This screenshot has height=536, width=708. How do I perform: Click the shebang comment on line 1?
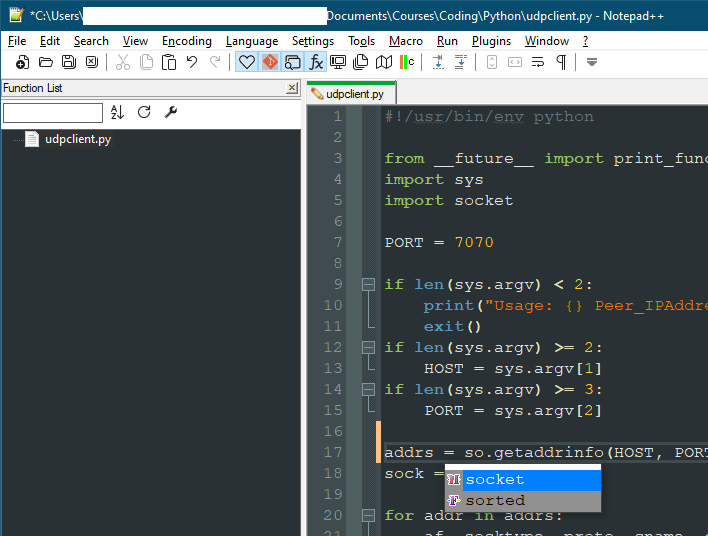(489, 117)
